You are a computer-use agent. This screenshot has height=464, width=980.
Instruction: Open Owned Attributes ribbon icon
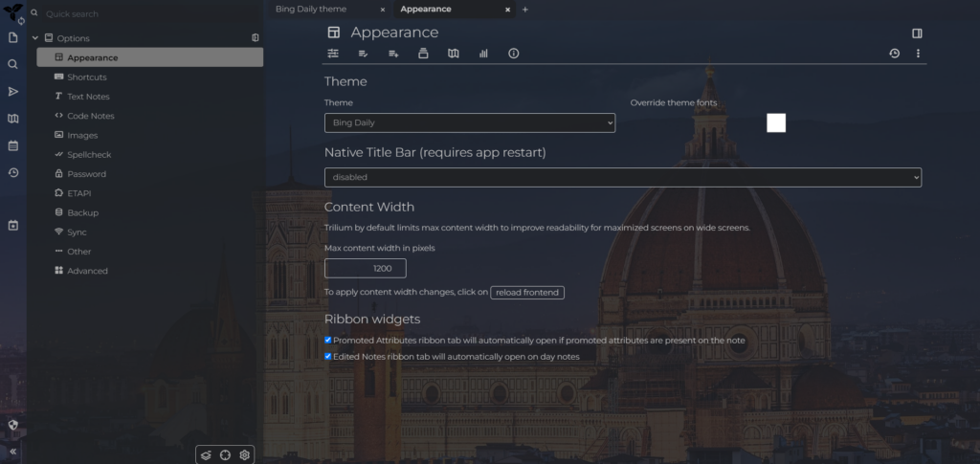(363, 54)
